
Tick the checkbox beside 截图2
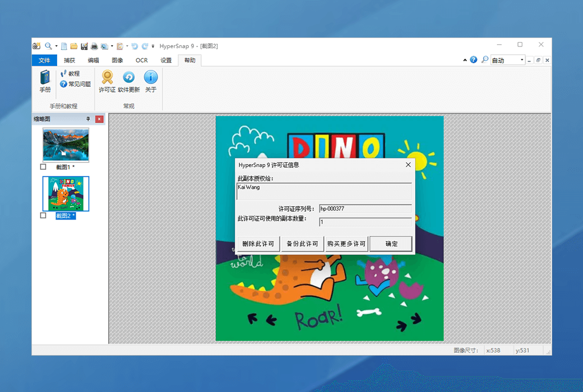point(44,216)
